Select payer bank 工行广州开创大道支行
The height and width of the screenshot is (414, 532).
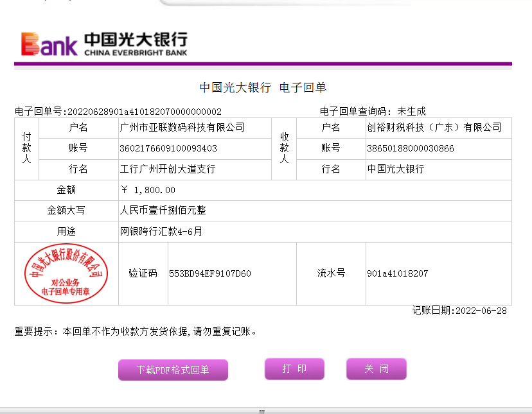coord(168,169)
